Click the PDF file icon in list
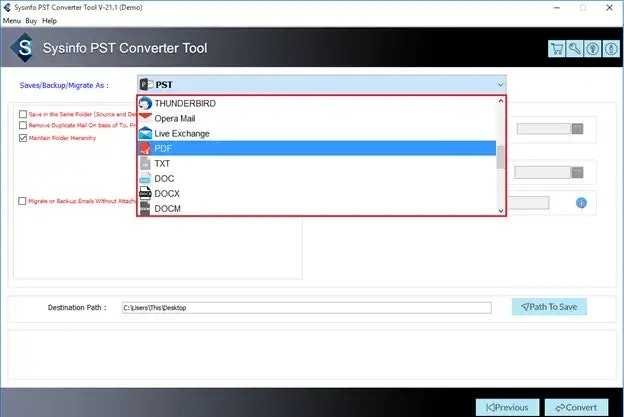The image size is (624, 417). [x=145, y=148]
